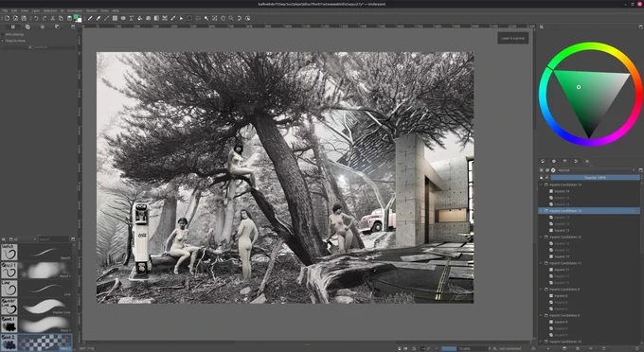The width and height of the screenshot is (644, 352).
Task: Collapse the Inpaint Candidates 9 group
Action: pos(541,315)
